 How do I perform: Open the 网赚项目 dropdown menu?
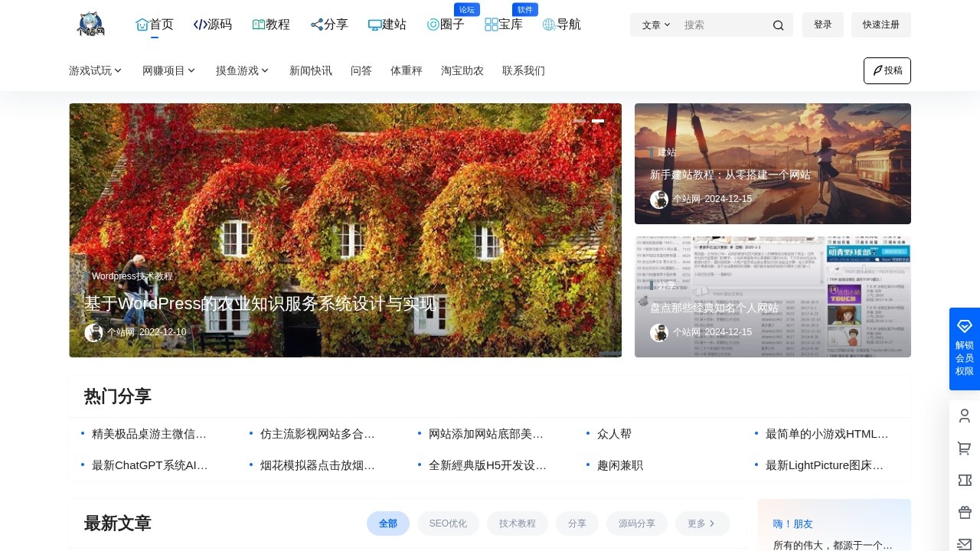(x=168, y=70)
